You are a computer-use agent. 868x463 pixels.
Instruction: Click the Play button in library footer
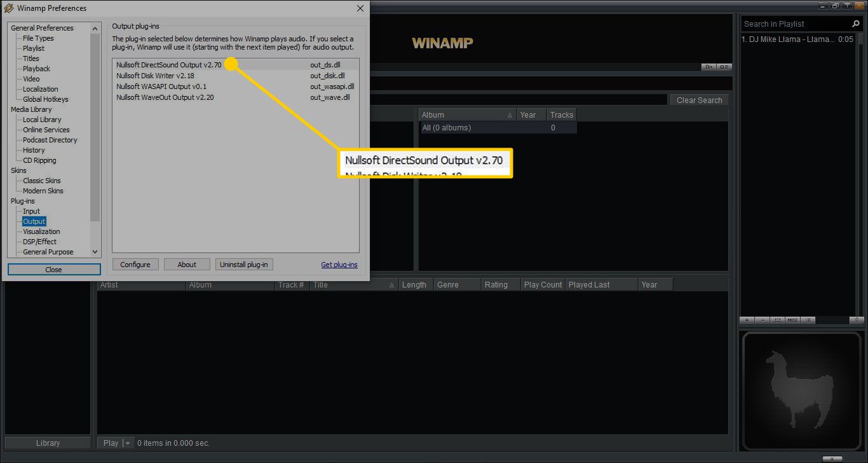tap(111, 443)
